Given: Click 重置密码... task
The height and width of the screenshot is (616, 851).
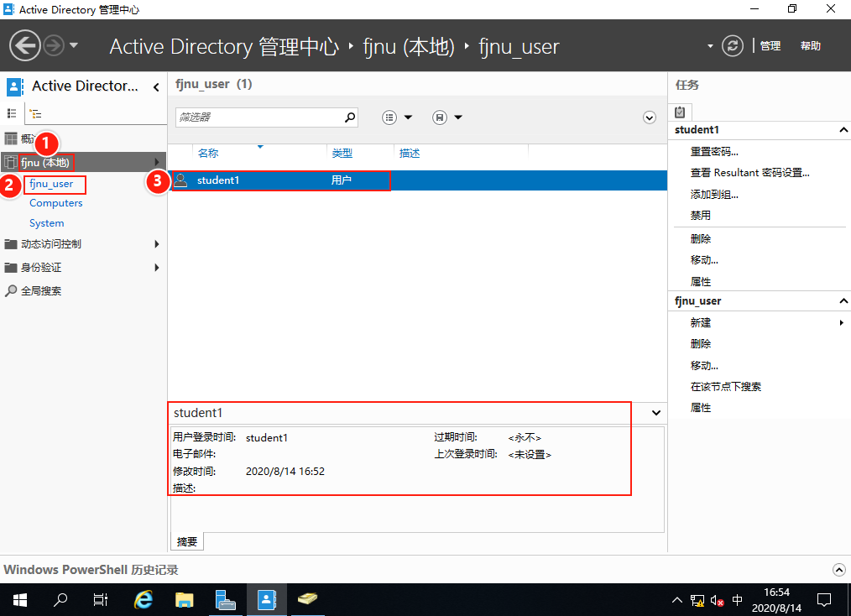Looking at the screenshot, I should click(713, 151).
